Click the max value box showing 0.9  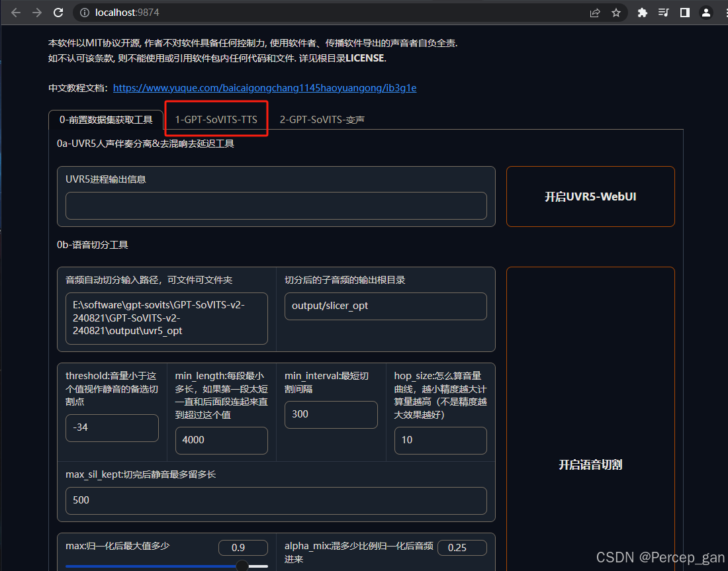(x=243, y=547)
